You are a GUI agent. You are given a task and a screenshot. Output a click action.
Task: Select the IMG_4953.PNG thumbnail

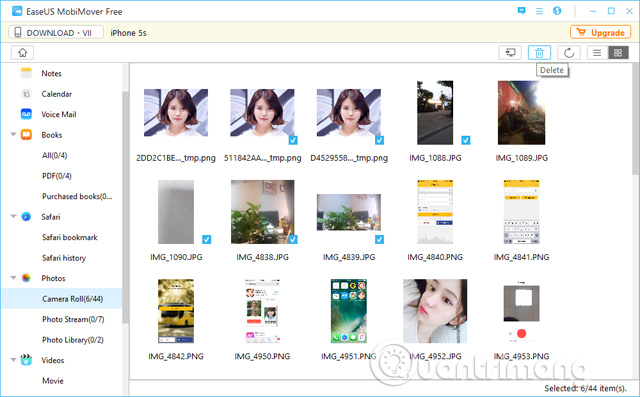click(x=521, y=311)
